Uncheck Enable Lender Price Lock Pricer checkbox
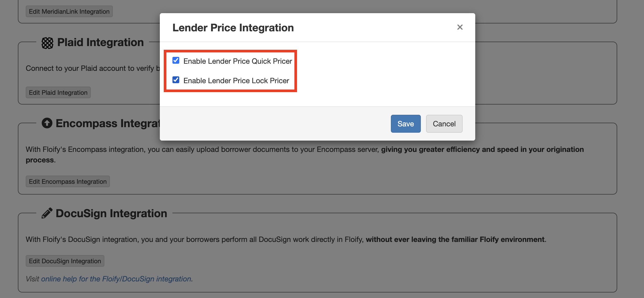Image resolution: width=644 pixels, height=298 pixels. 176,80
